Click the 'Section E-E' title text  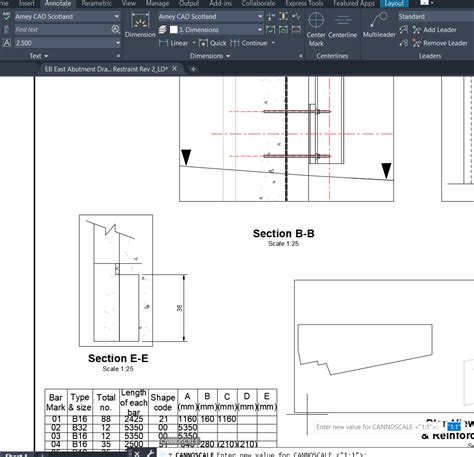pos(118,358)
